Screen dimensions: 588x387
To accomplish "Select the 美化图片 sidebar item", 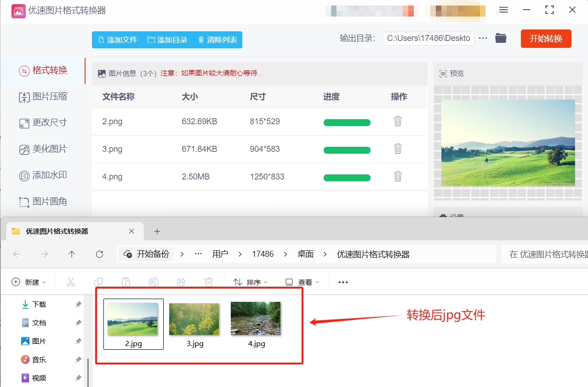I will (x=43, y=149).
